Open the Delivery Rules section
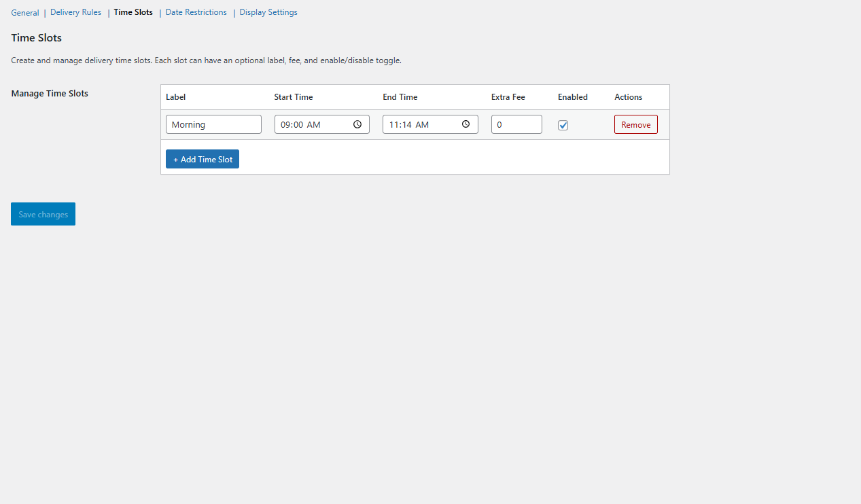 point(75,12)
